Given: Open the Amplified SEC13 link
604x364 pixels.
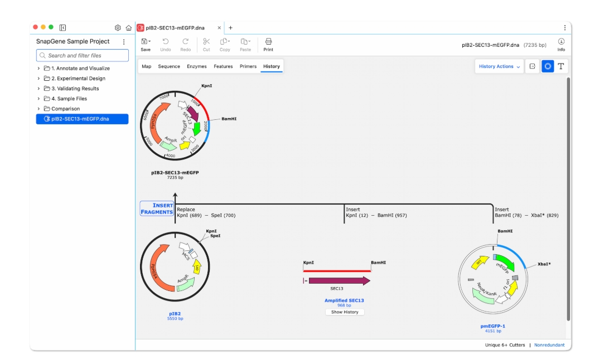Looking at the screenshot, I should pos(344,300).
